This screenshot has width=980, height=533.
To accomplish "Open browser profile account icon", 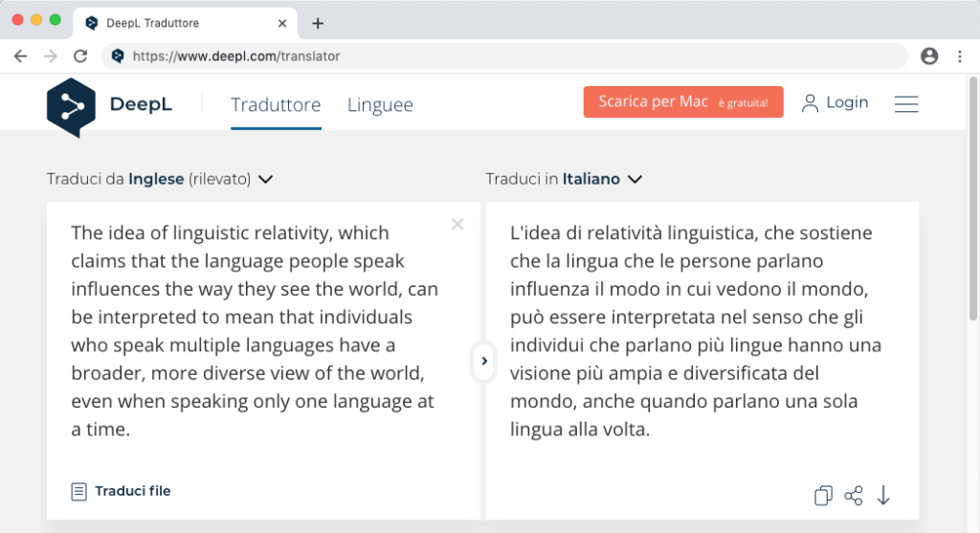I will [x=929, y=56].
